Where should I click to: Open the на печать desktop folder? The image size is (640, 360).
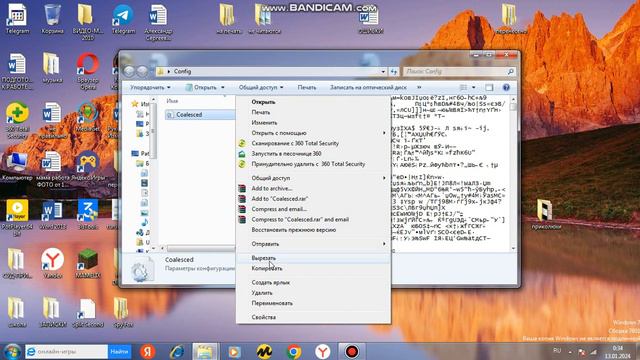pyautogui.click(x=228, y=19)
